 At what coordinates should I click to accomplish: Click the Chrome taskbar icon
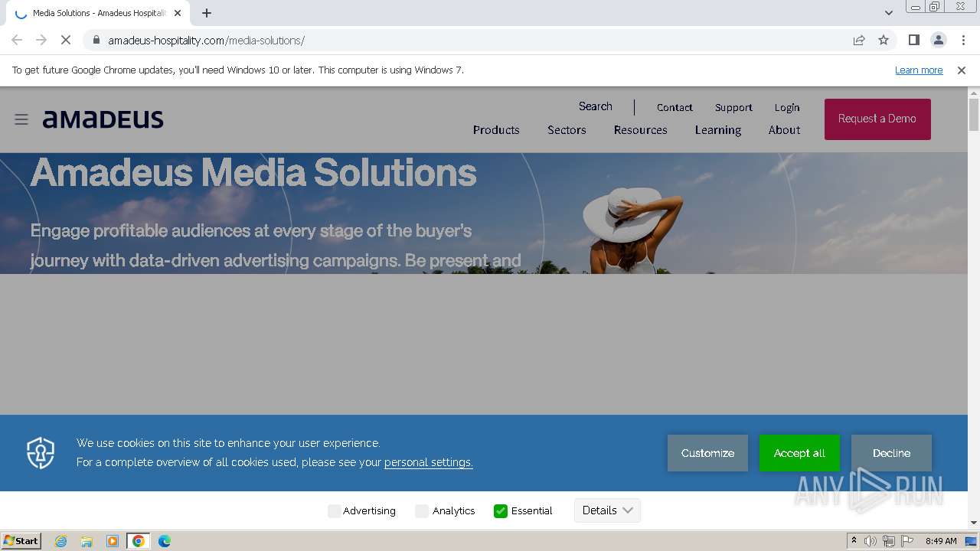coord(139,541)
